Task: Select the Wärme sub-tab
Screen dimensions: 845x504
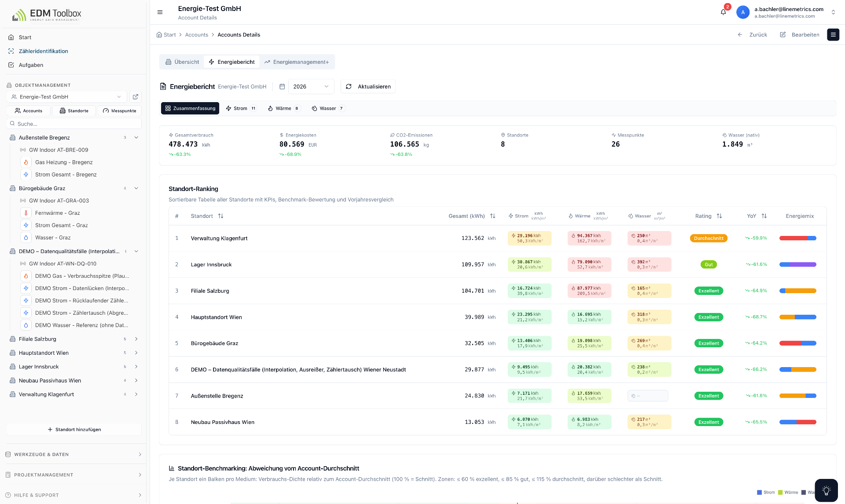Action: 283,108
